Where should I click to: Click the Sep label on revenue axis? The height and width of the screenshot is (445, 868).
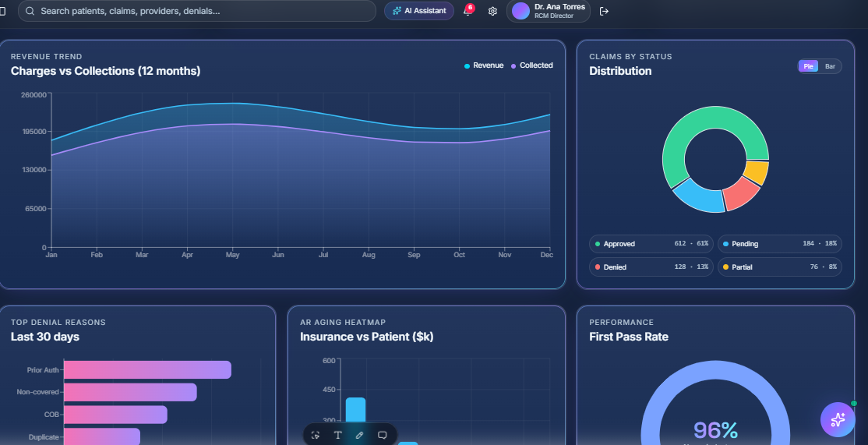pos(414,255)
